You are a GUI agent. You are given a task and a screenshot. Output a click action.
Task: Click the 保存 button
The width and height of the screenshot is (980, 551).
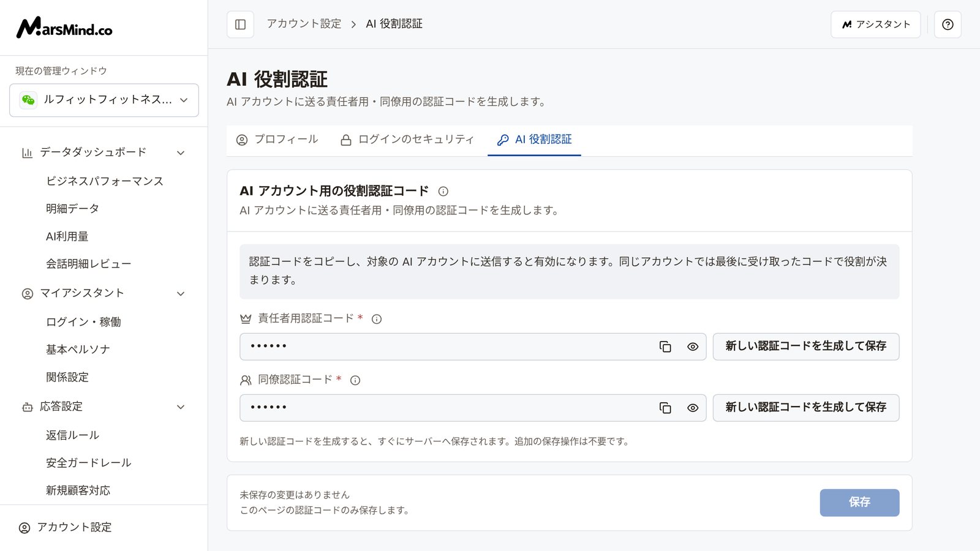(859, 503)
